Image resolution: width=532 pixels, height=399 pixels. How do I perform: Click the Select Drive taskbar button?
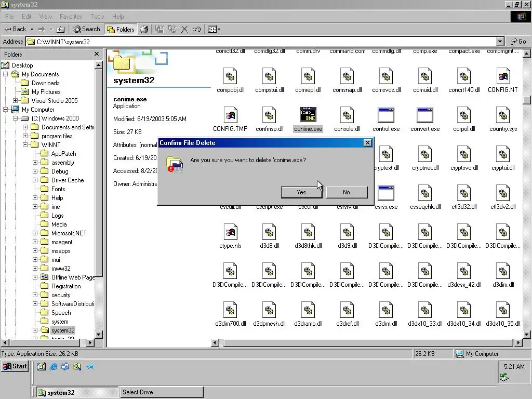click(x=162, y=392)
